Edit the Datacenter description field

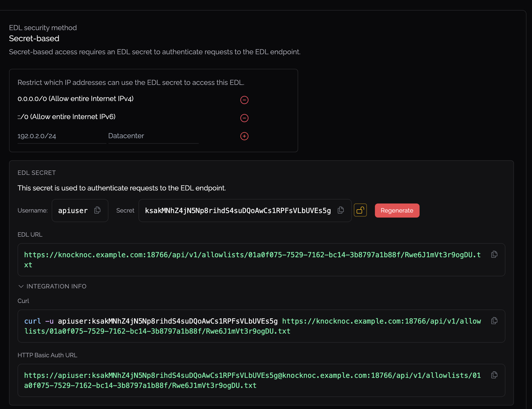click(153, 136)
